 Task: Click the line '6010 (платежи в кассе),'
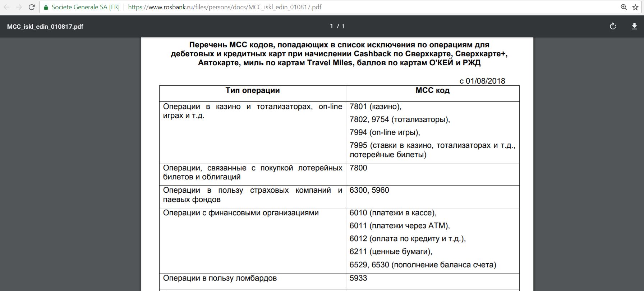(393, 213)
